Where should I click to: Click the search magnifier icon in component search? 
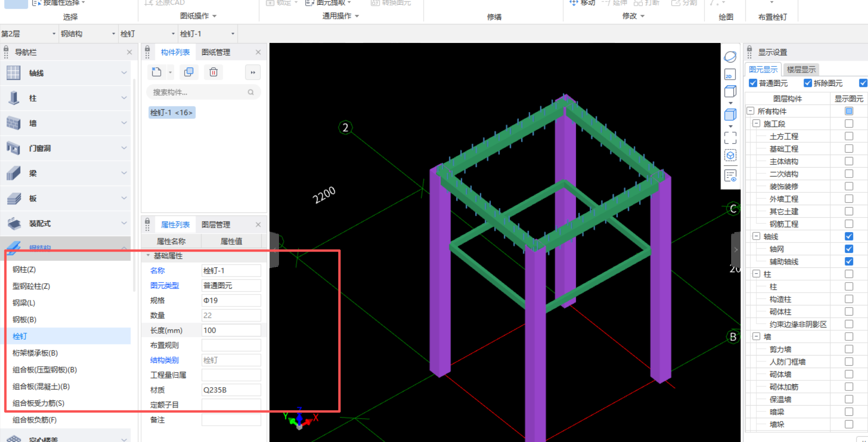(251, 92)
